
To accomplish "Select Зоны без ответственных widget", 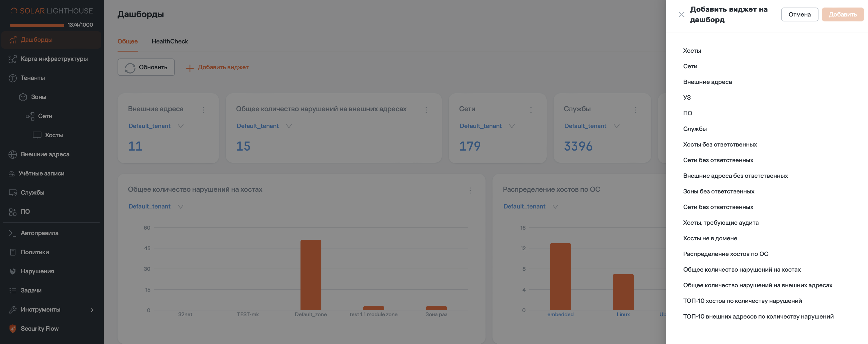I will point(718,191).
